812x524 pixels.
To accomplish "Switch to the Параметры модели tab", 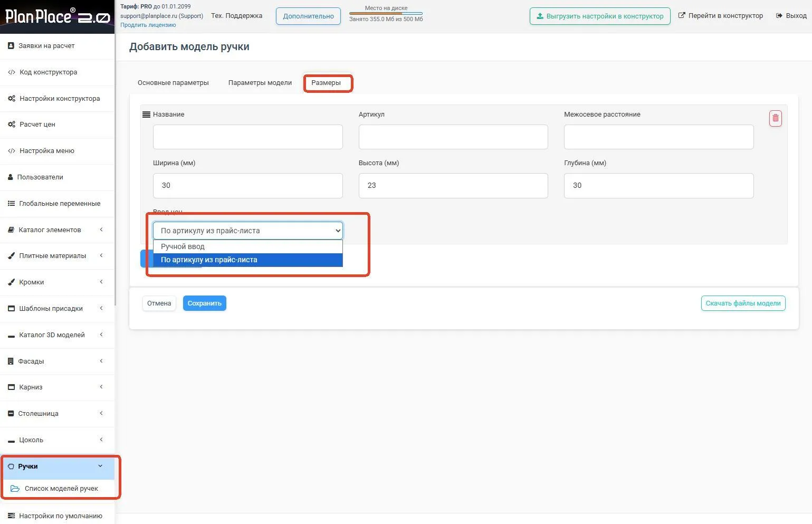I will (260, 83).
